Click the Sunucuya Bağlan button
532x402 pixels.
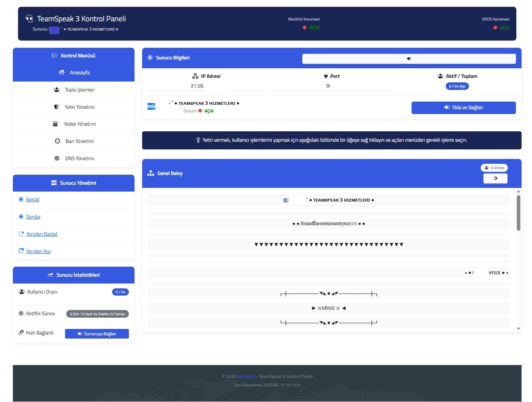tap(97, 334)
